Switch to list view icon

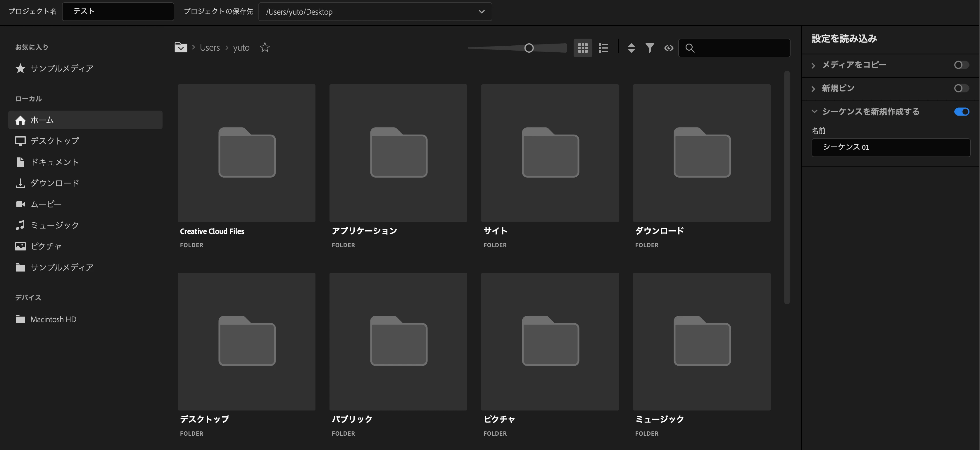tap(603, 48)
